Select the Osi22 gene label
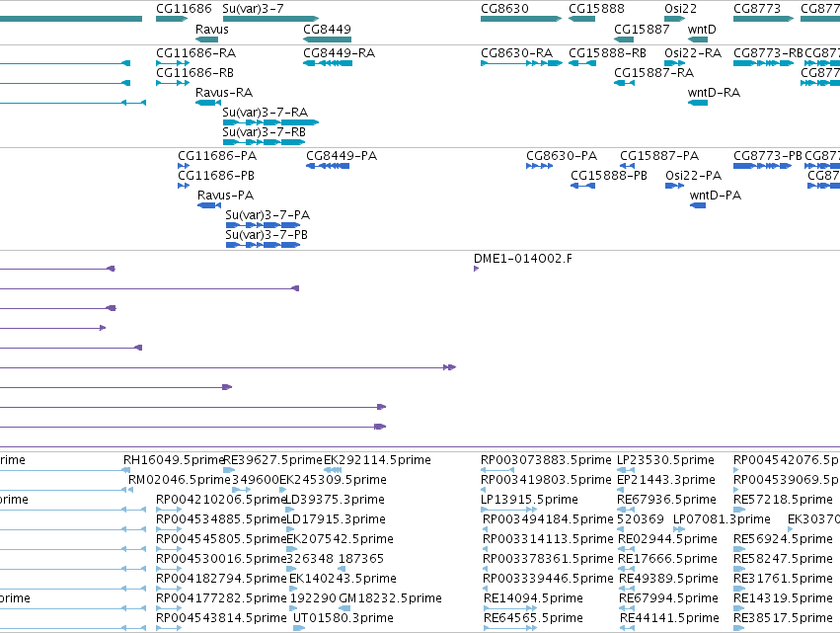Viewport: 840px width, 633px height. [680, 9]
